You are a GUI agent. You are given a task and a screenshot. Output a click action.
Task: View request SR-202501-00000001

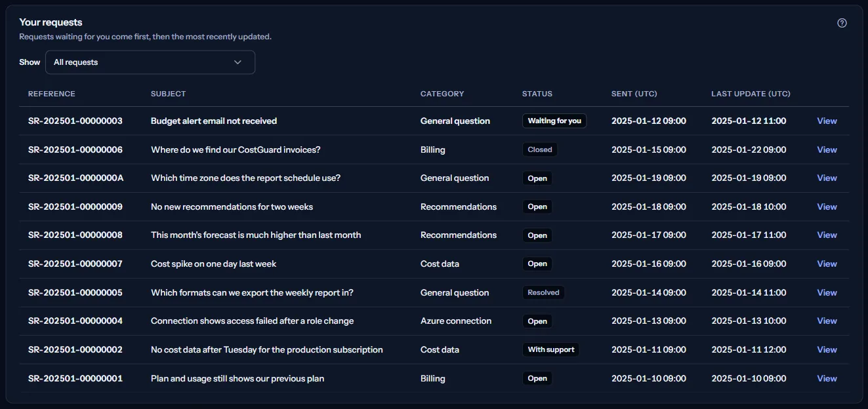tap(827, 378)
